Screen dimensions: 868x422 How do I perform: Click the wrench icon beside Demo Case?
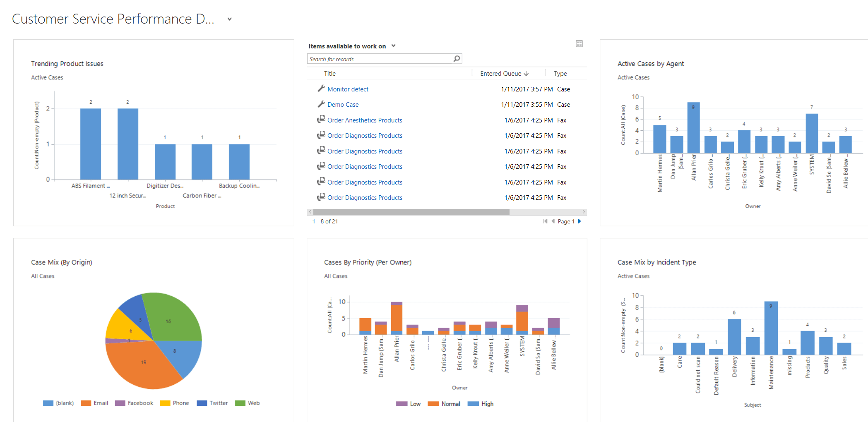[x=321, y=104]
